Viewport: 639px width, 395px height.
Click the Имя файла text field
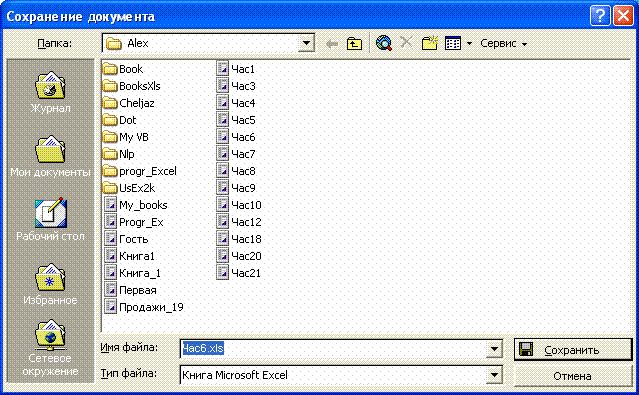(x=333, y=349)
